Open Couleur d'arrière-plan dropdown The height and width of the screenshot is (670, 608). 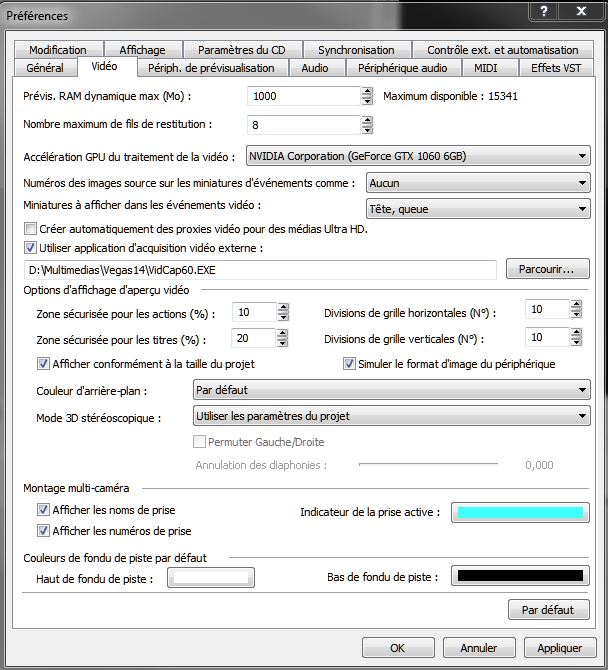click(392, 390)
